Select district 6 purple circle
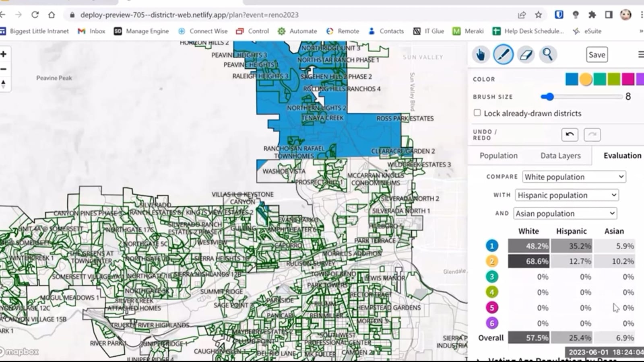The image size is (644, 362). [491, 323]
